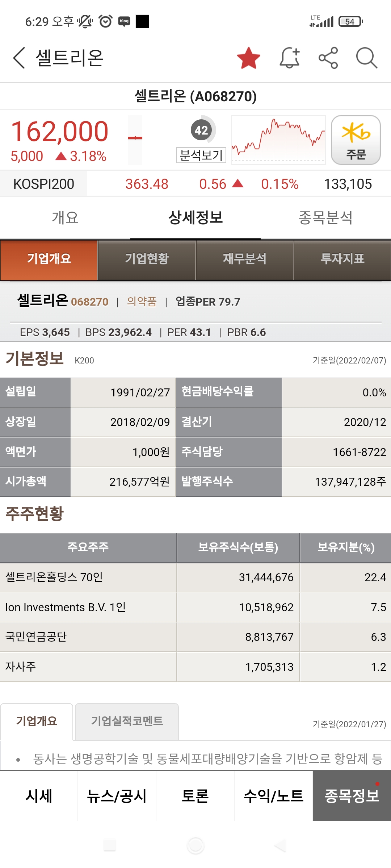Open 토론 in bottom navigation
Viewport: 391px width, 868px height.
pyautogui.click(x=195, y=796)
